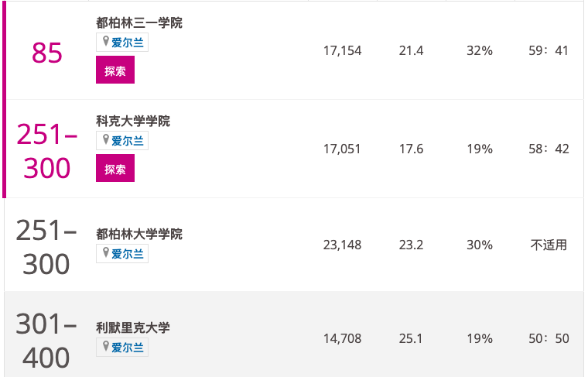Click the student count 23,148
Screen dimensions: 588x377
coord(343,245)
